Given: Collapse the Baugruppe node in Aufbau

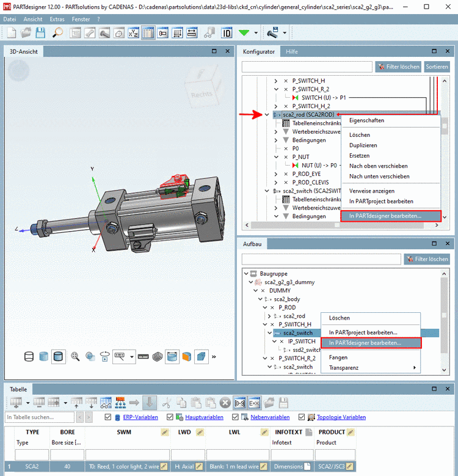Looking at the screenshot, I should coord(246,273).
